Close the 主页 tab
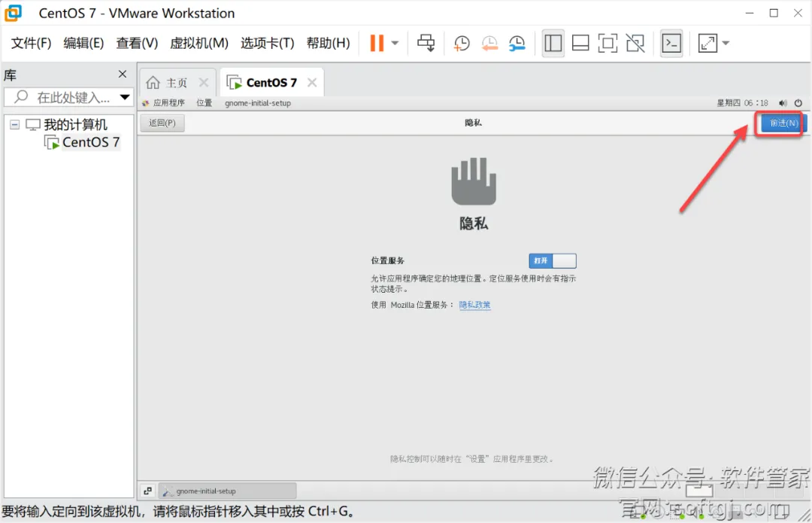The width and height of the screenshot is (812, 523). (x=204, y=83)
